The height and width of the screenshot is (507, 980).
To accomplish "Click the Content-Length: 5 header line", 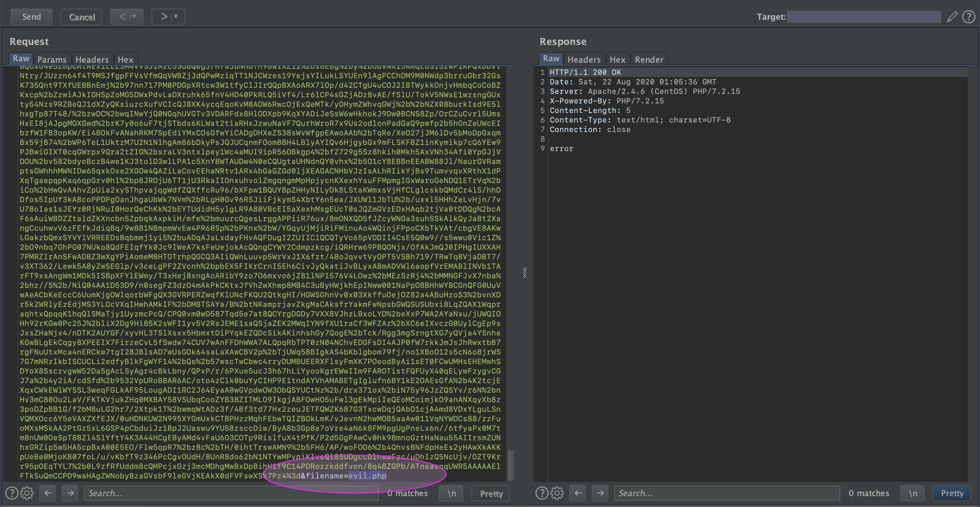I will (590, 110).
